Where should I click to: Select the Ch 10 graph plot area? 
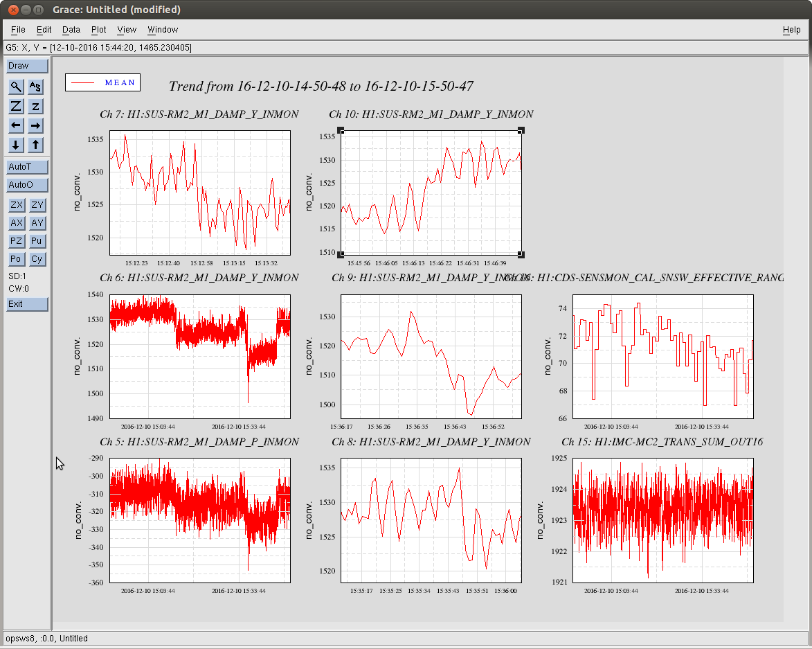[x=431, y=193]
